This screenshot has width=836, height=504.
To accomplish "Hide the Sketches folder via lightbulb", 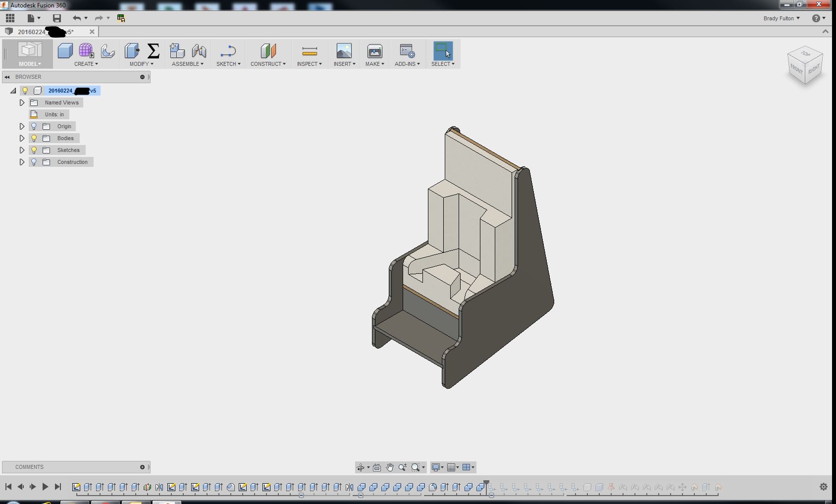I will pyautogui.click(x=34, y=150).
